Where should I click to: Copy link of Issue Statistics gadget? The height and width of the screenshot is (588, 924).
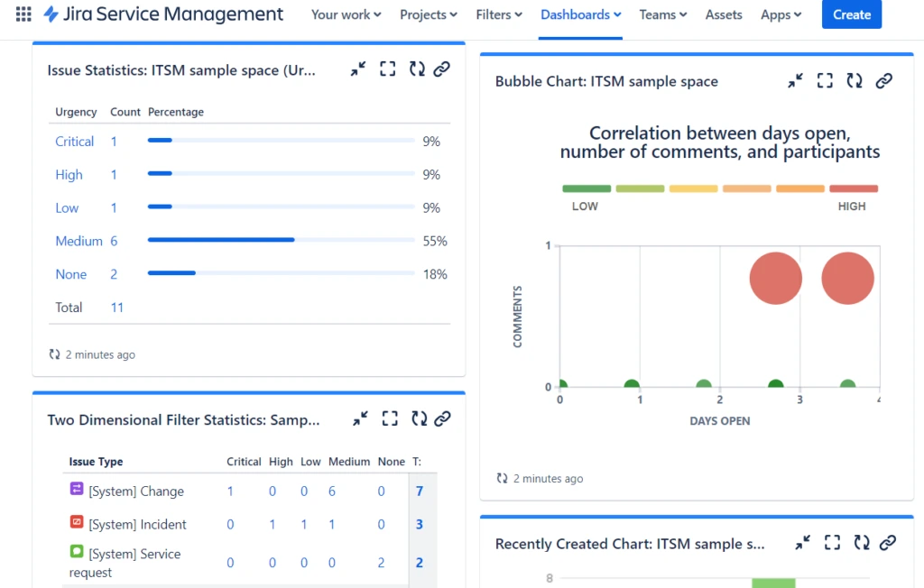(442, 69)
